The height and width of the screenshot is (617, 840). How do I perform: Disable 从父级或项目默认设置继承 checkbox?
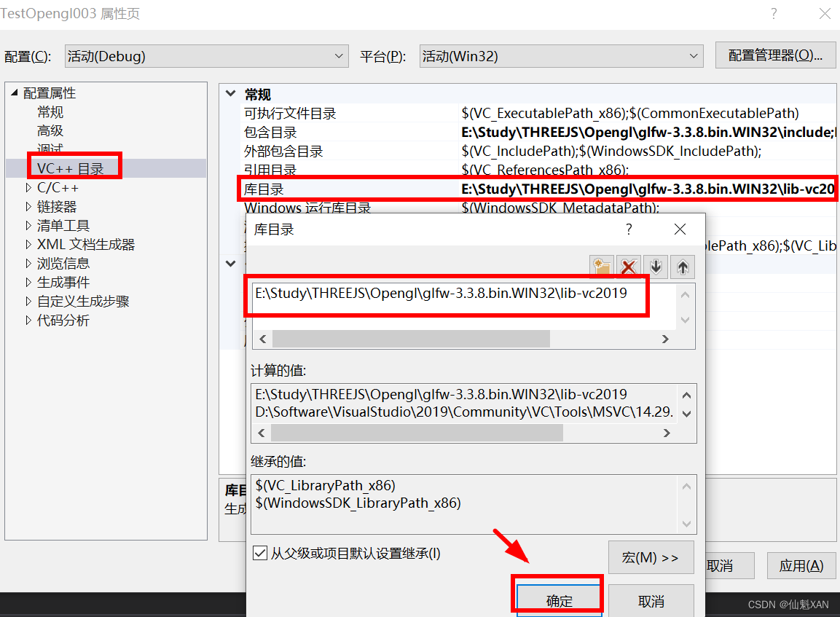pyautogui.click(x=260, y=553)
